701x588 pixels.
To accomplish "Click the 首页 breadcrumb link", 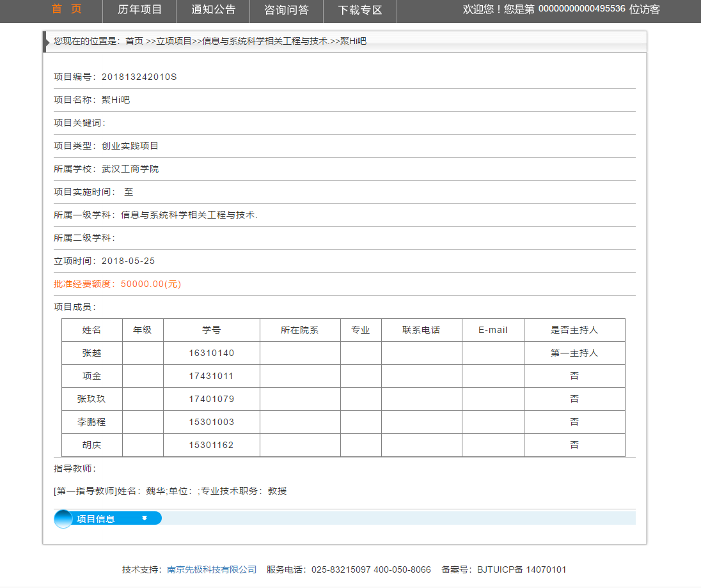I will click(x=134, y=41).
